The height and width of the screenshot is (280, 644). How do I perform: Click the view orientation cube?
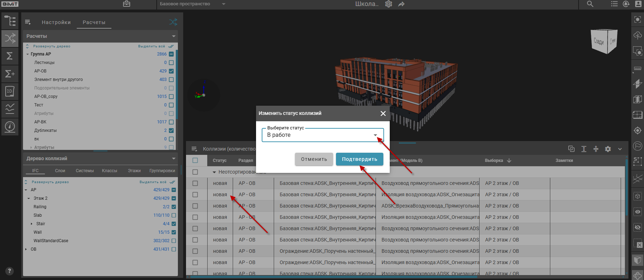click(604, 41)
